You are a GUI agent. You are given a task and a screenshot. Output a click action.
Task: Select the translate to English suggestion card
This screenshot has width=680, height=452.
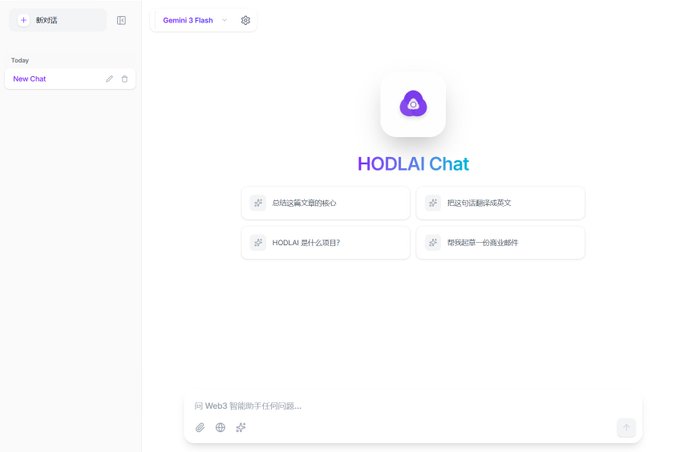click(500, 203)
